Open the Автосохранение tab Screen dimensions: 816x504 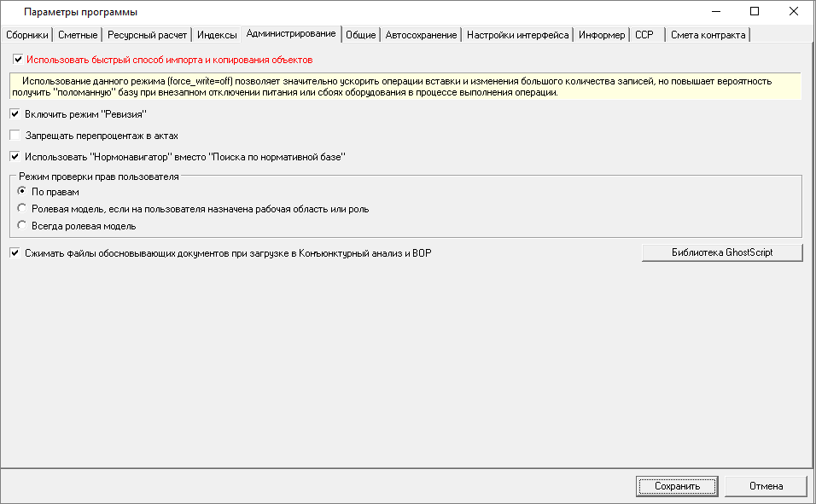(420, 35)
